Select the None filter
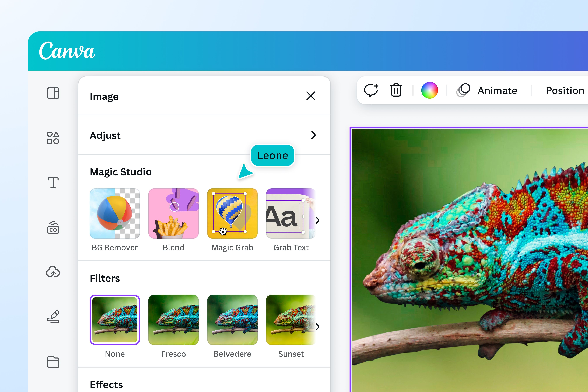Viewport: 588px width, 392px height. [x=115, y=320]
